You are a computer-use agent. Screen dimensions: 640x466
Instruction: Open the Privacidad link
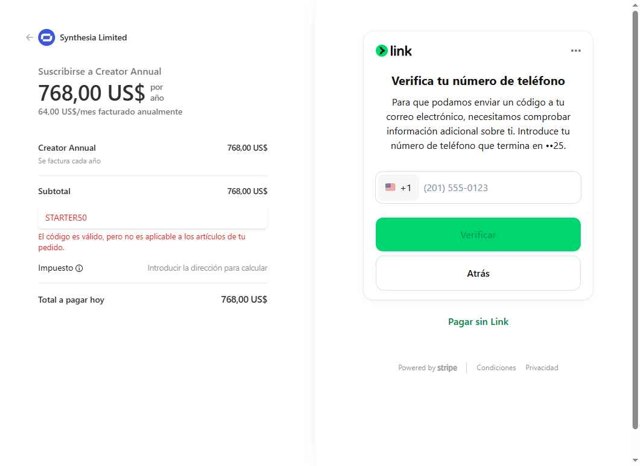tap(542, 368)
